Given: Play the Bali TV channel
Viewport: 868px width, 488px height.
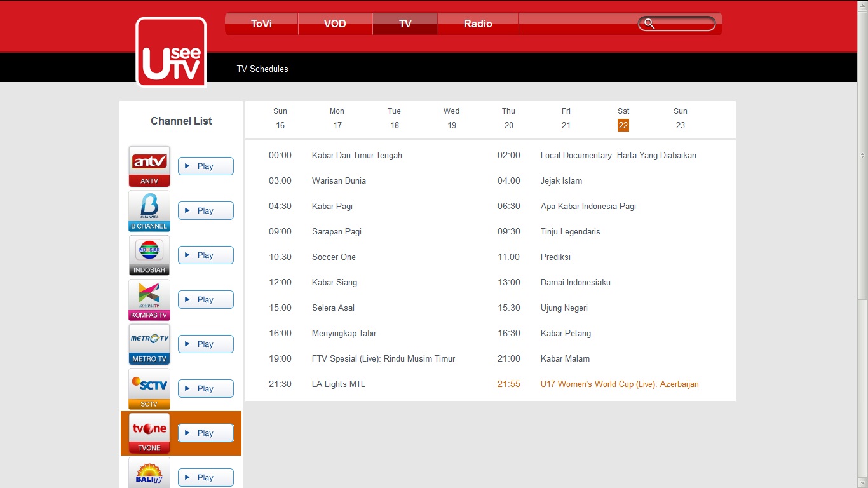Looking at the screenshot, I should 206,478.
